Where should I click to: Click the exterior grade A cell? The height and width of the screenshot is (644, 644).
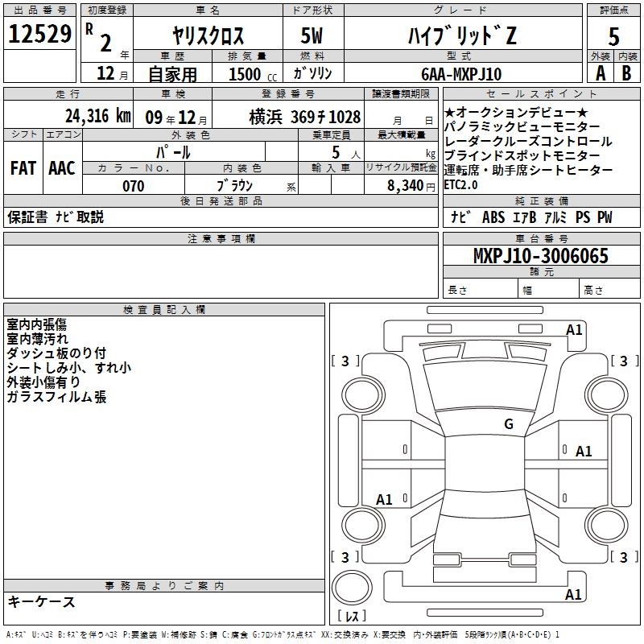click(600, 72)
